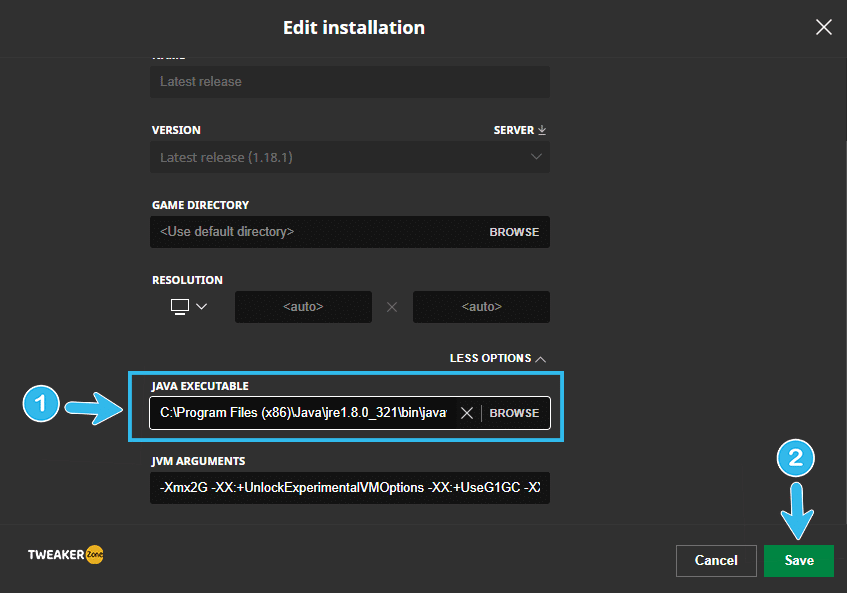
Task: Collapse with Less Options
Action: [x=498, y=359]
